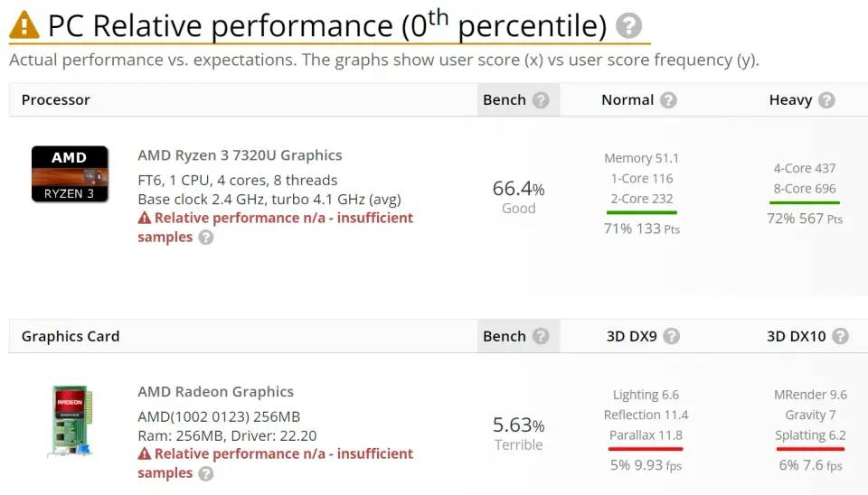
Task: Click the help icon beside 3D DX10
Action: (840, 336)
